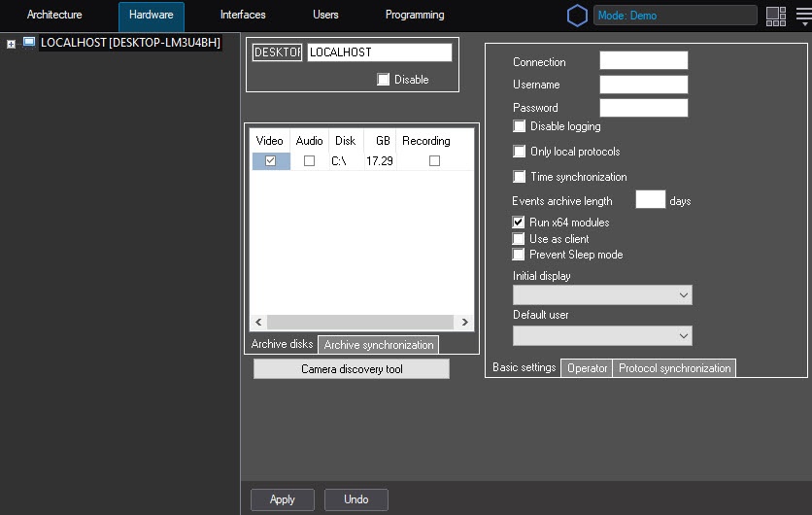Screen dimensions: 812x515
Task: Enable Prevent Sleep mode
Action: pyautogui.click(x=519, y=255)
